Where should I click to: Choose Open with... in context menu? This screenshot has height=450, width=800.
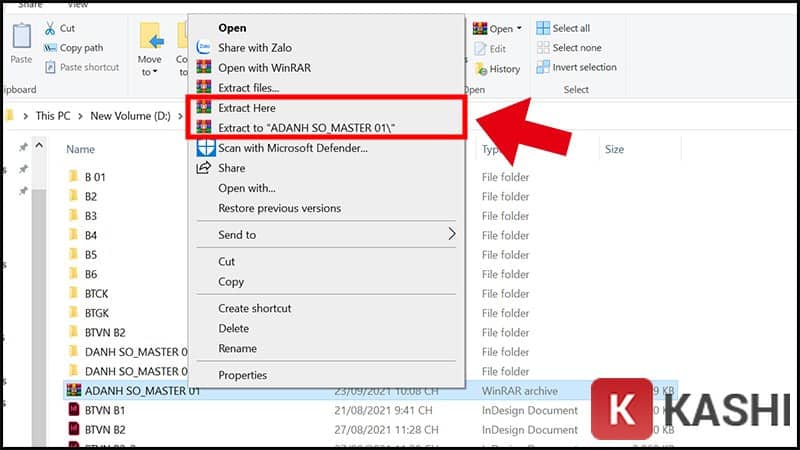[327, 188]
